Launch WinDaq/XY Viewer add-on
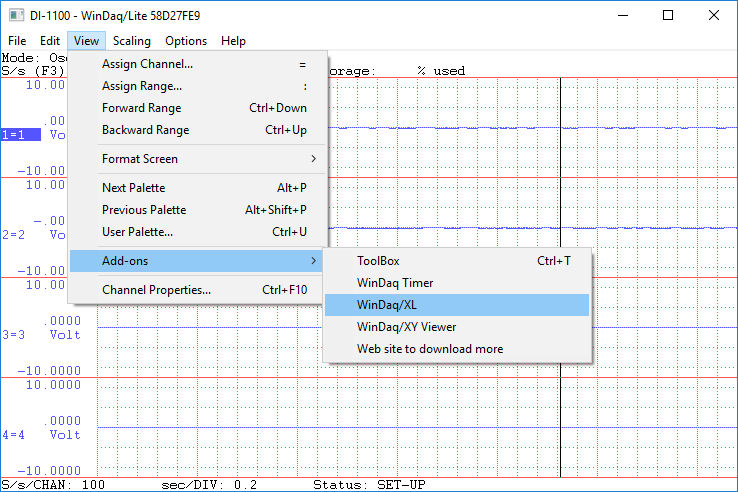Viewport: 738px width, 492px height. pos(457,327)
